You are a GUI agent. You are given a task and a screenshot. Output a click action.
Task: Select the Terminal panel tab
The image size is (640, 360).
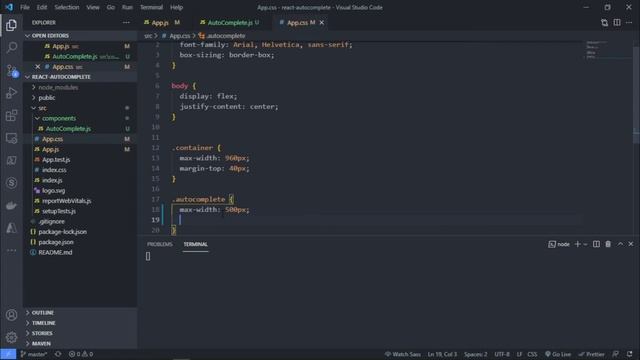[196, 244]
